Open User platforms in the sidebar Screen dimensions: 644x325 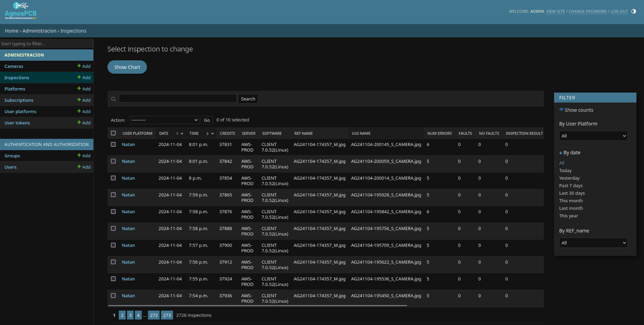coord(21,111)
